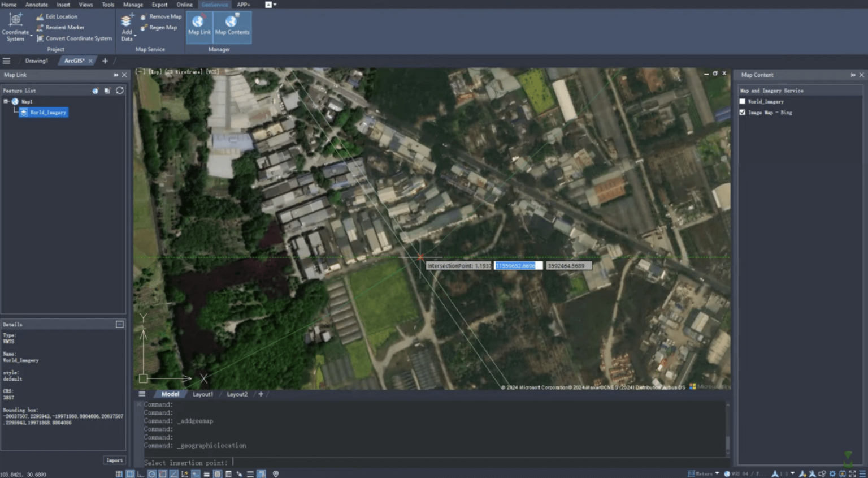Screen dimensions: 868x478
Task: Click the command line scrollbar
Action: tap(727, 441)
